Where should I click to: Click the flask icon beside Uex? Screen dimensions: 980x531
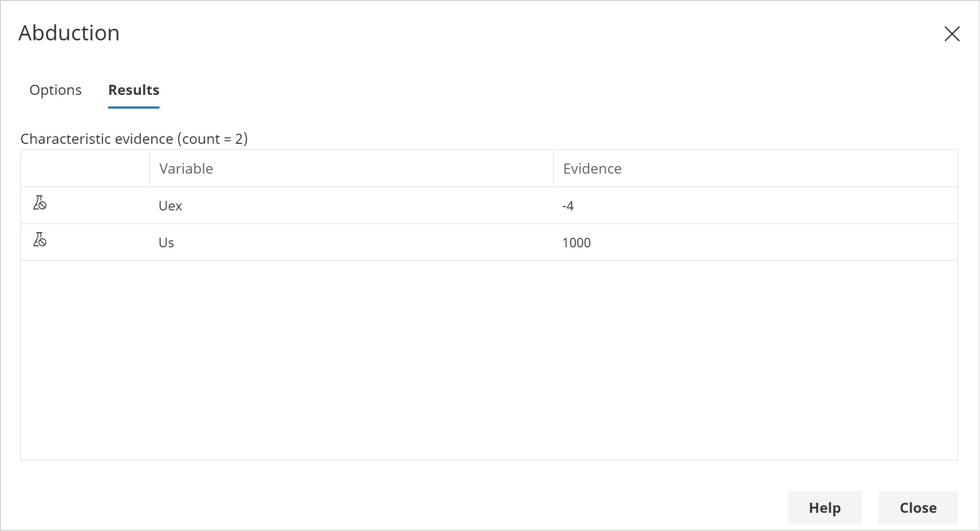(40, 203)
